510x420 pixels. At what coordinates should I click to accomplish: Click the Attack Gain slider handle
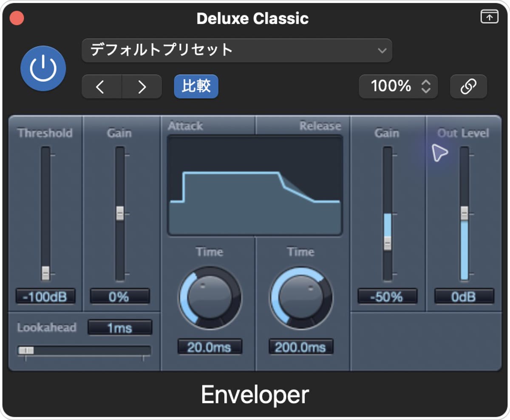click(x=120, y=213)
